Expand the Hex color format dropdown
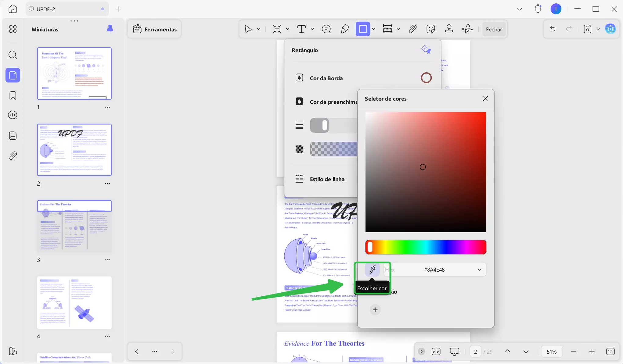Viewport: 623px width, 364px height. pos(479,270)
